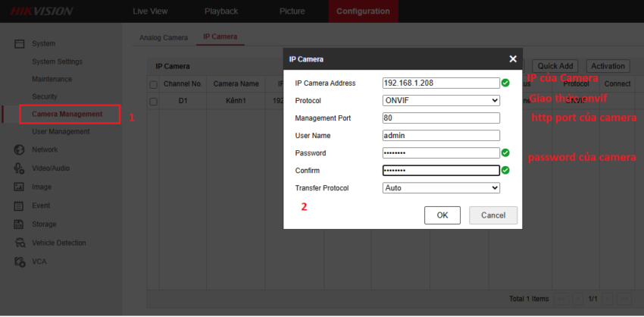Click the Camera Name column header
The height and width of the screenshot is (317, 644).
point(236,84)
